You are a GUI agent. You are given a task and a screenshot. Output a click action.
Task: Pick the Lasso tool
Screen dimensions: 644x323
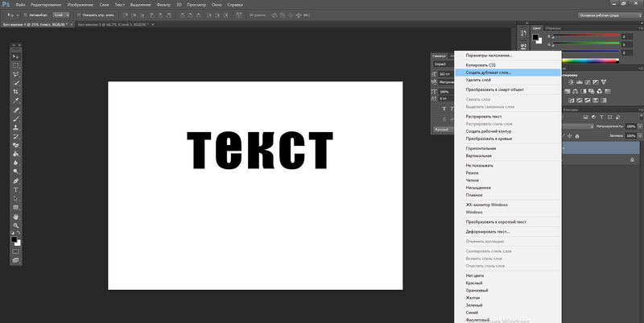pyautogui.click(x=15, y=74)
